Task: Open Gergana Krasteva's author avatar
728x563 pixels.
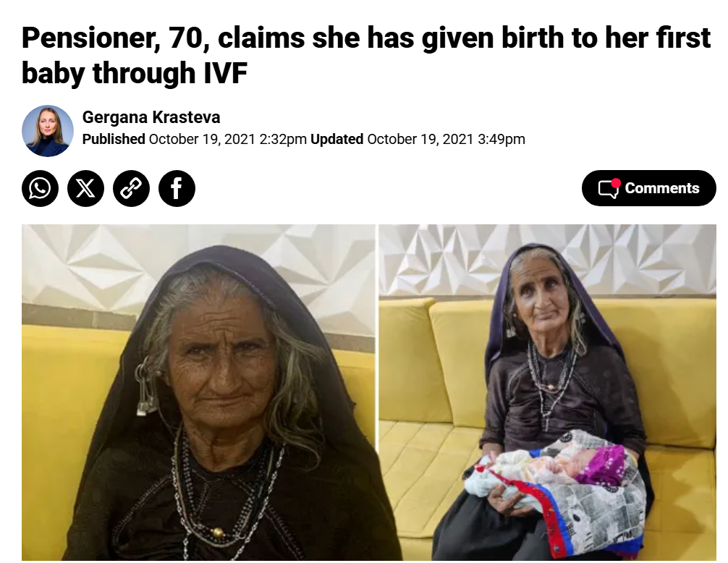Action: click(47, 131)
